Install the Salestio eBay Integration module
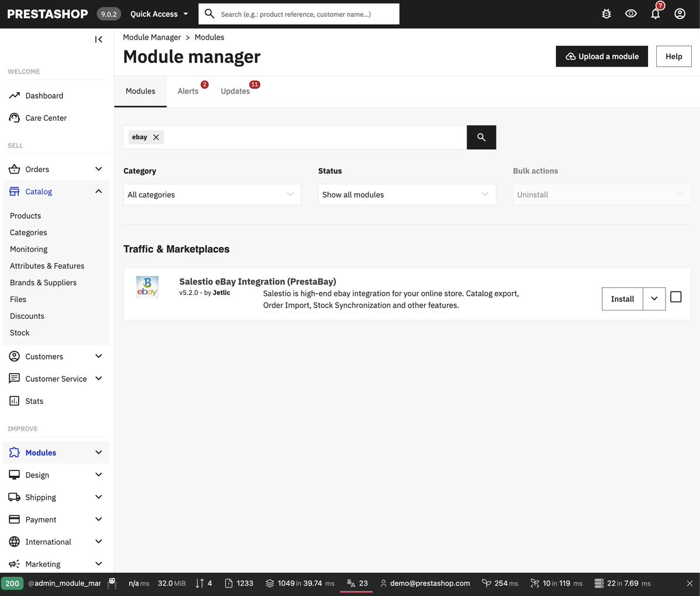The image size is (700, 596). coord(622,299)
